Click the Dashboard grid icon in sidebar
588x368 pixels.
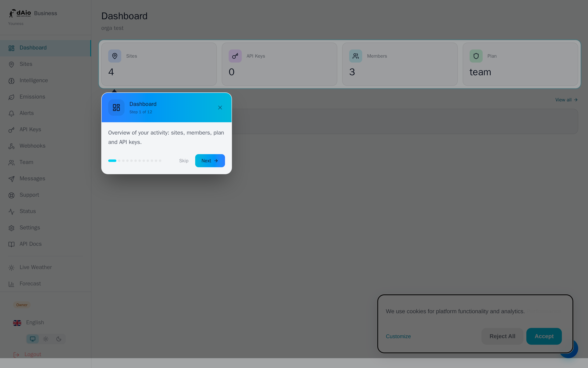(11, 48)
